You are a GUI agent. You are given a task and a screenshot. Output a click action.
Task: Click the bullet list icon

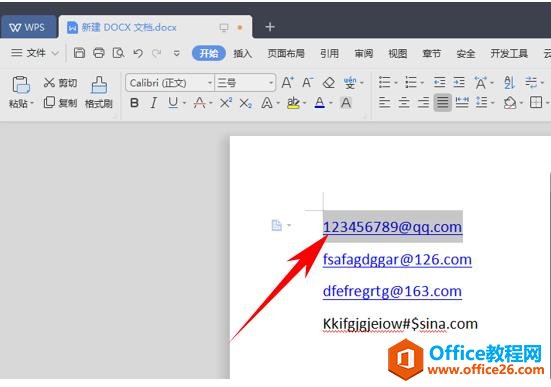click(385, 83)
